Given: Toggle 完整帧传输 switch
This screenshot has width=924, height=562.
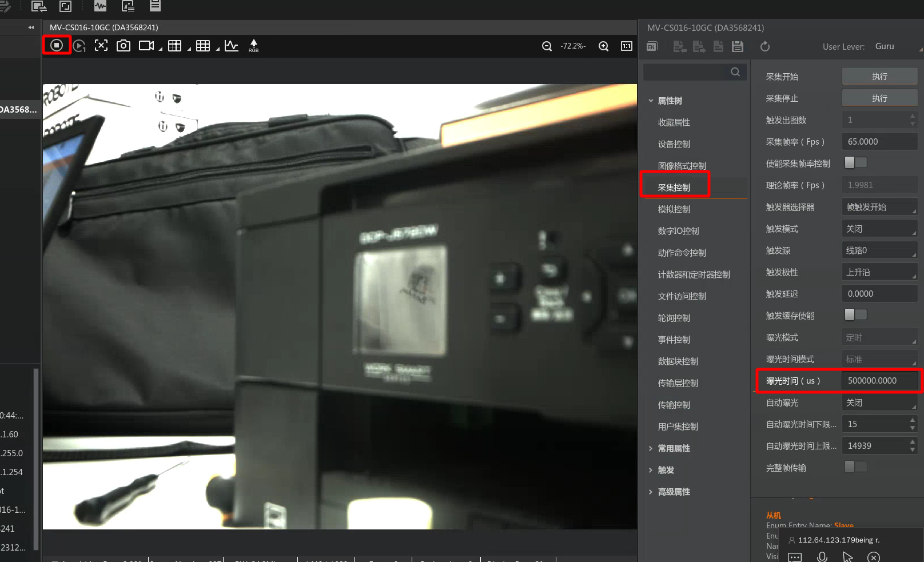Looking at the screenshot, I should coord(856,467).
